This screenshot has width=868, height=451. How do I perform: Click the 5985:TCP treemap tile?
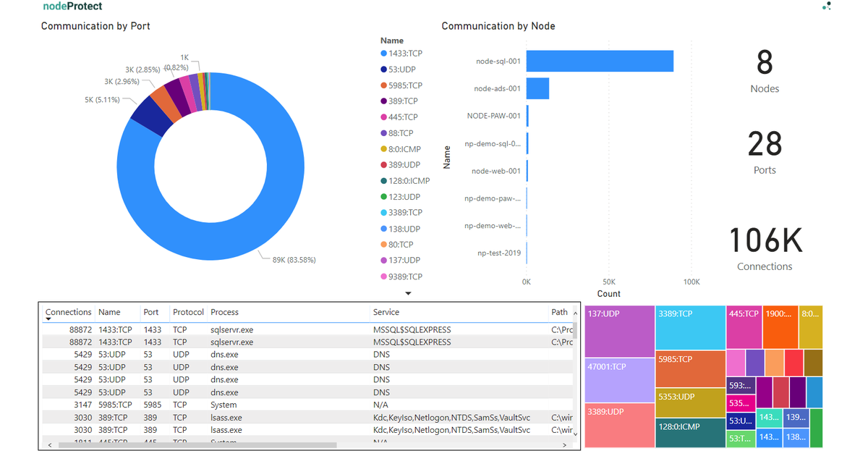[x=691, y=369]
